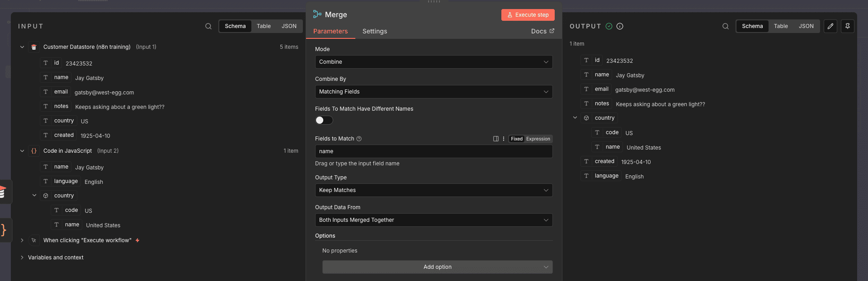The width and height of the screenshot is (868, 281).
Task: Click the Customer Datastore node icon
Action: click(34, 47)
